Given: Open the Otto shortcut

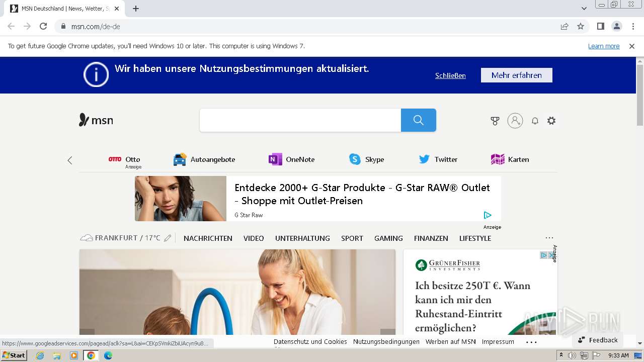Looking at the screenshot, I should pyautogui.click(x=124, y=160).
